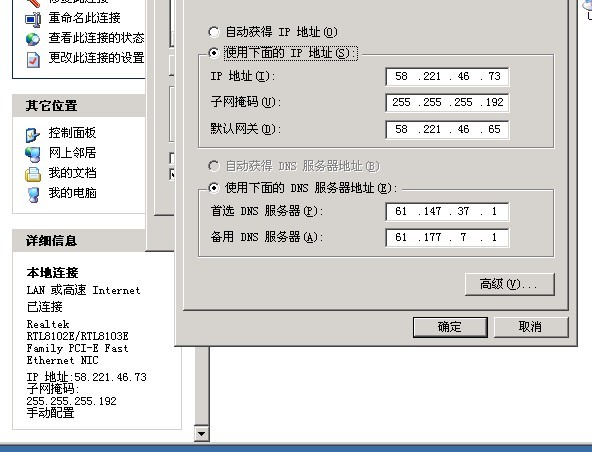Click the IP 地址:58.221.46.73 details text
Viewport: 592px width, 452px height.
86,377
